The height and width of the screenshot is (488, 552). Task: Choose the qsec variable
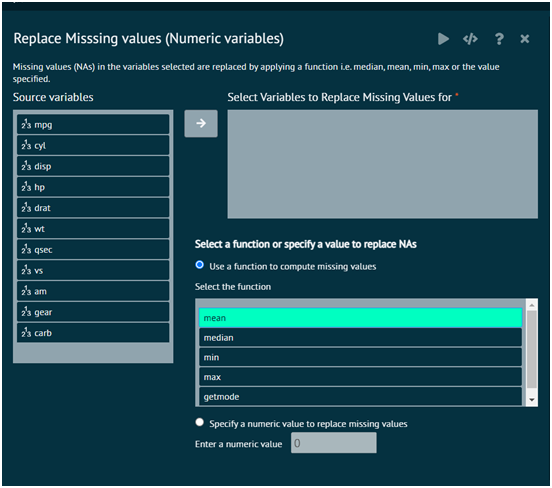[93, 249]
